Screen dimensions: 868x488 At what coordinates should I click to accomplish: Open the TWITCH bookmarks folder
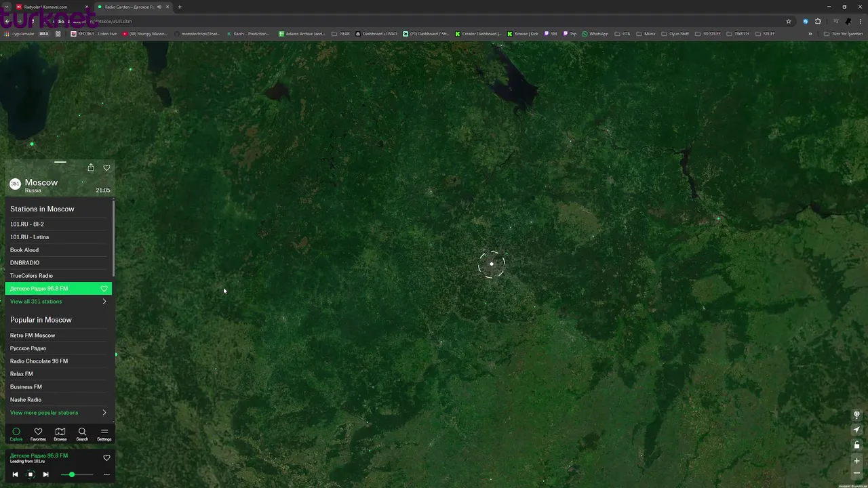(x=739, y=34)
